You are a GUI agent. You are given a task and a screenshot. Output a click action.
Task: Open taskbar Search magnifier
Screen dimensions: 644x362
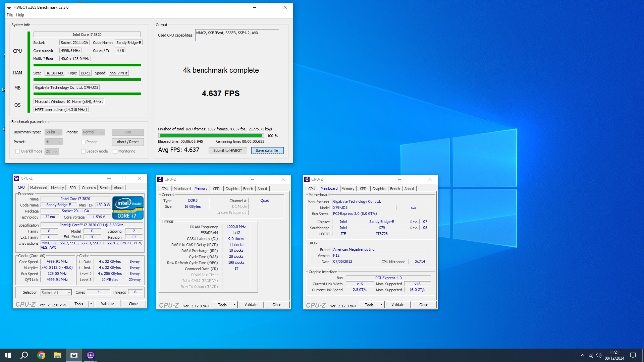24,355
